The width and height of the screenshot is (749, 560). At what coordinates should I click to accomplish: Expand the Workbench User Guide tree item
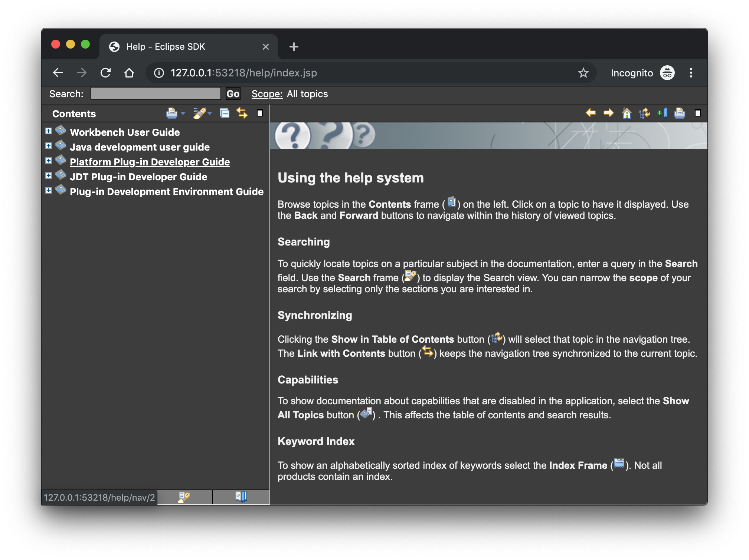coord(49,131)
